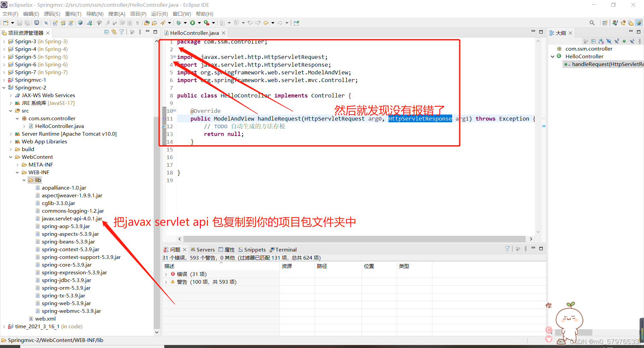Click the Previous Annotation icon
The image size is (644, 348).
(x=236, y=23)
